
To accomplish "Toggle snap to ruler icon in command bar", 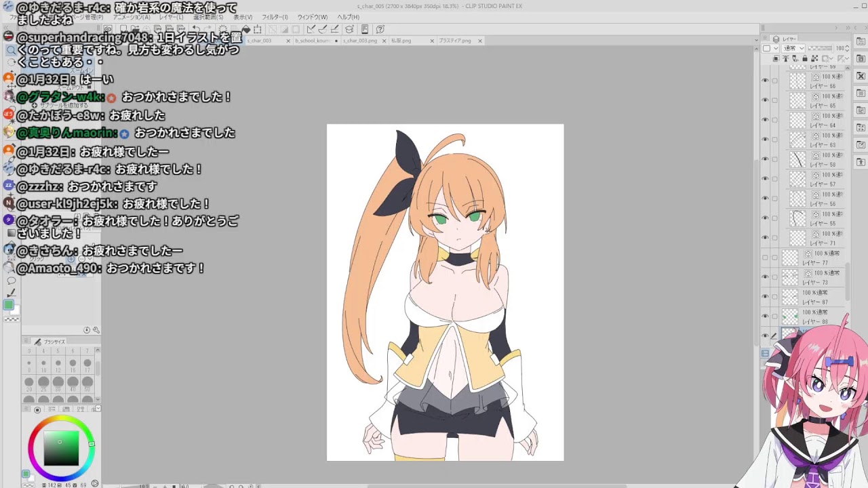I will (x=311, y=29).
